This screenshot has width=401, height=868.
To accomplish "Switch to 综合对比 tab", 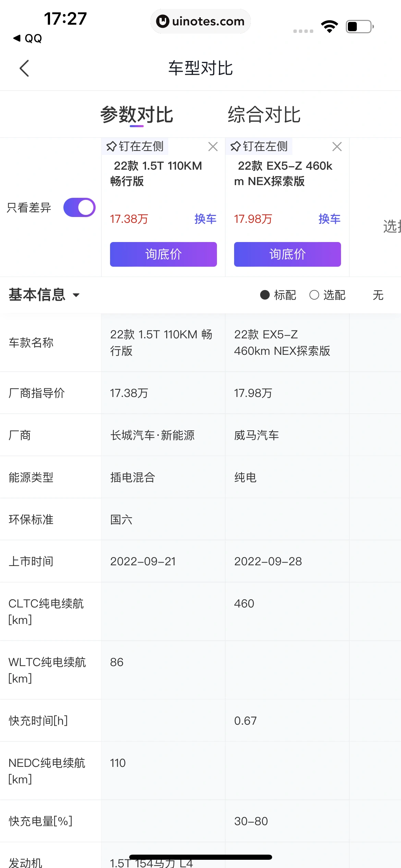I will coord(264,114).
